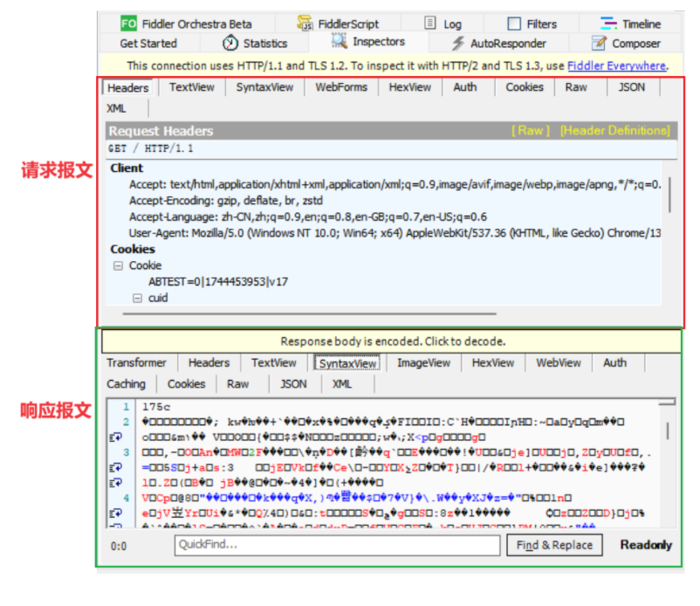Viewport: 700px width, 606px height.
Task: Open the request Auth tab
Action: click(x=465, y=87)
